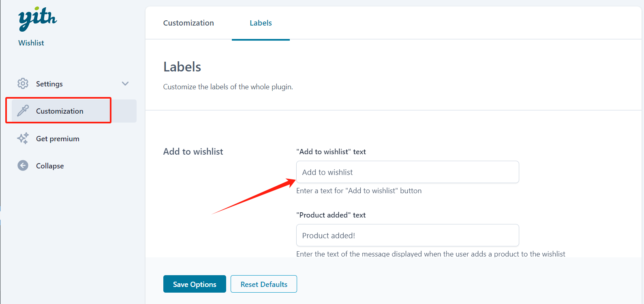Viewport: 644px width, 304px height.
Task: Select the circled back-arrow icon beside Collapse
Action: pyautogui.click(x=23, y=166)
